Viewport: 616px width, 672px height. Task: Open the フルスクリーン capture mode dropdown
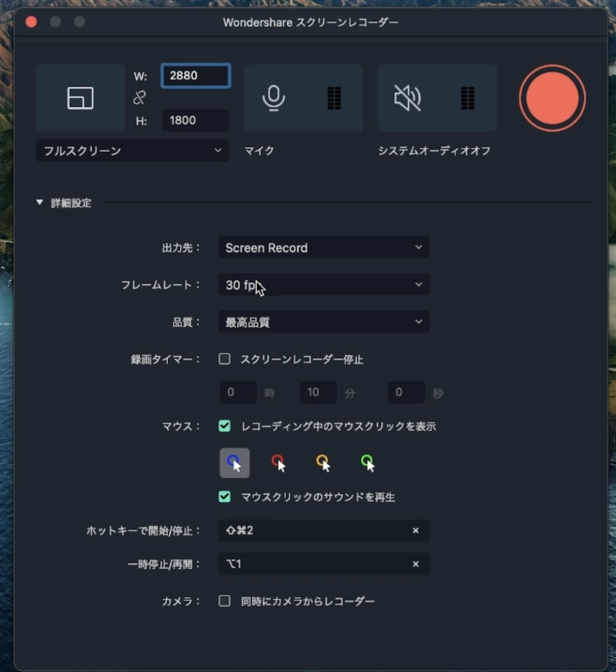(131, 150)
